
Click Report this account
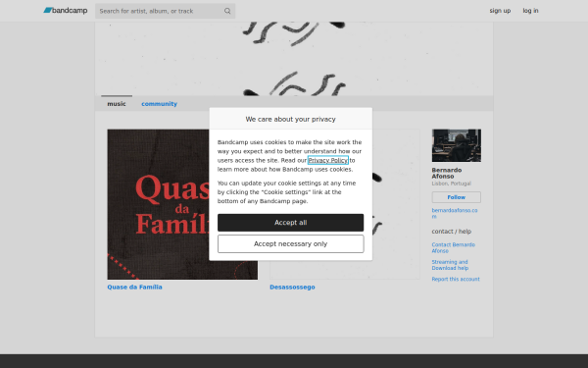pyautogui.click(x=456, y=279)
